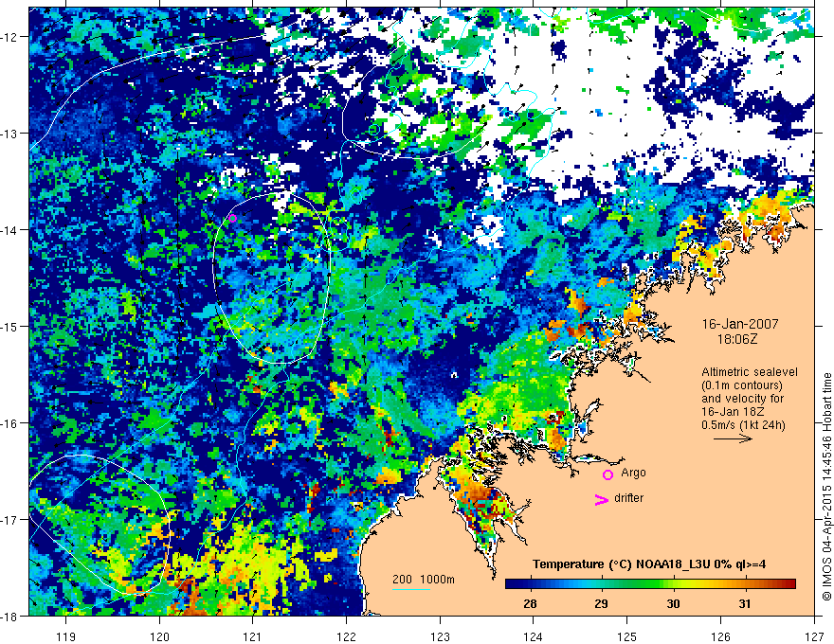The image size is (834, 644).
Task: Click the dark blue end of color bar
Action: (x=512, y=584)
